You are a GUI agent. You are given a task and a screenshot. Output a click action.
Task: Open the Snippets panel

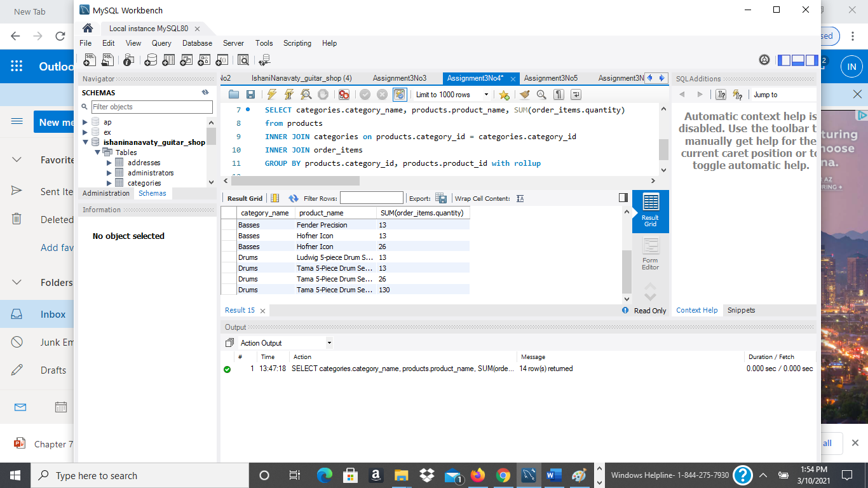coord(742,310)
